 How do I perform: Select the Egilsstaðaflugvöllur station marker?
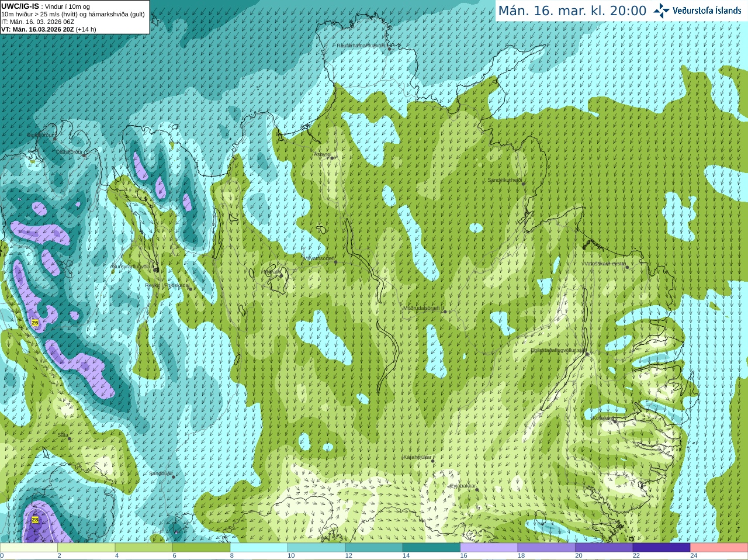pyautogui.click(x=587, y=354)
